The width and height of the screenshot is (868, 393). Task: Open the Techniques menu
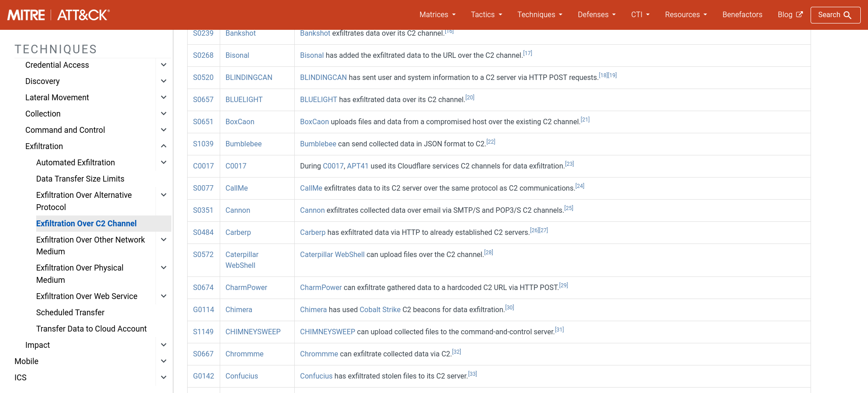point(540,15)
